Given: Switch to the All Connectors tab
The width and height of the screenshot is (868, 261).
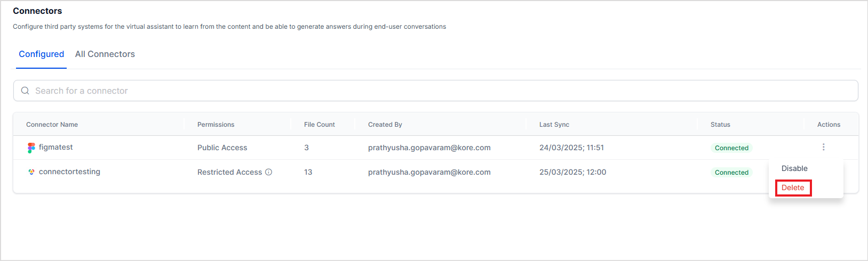Looking at the screenshot, I should pos(105,54).
